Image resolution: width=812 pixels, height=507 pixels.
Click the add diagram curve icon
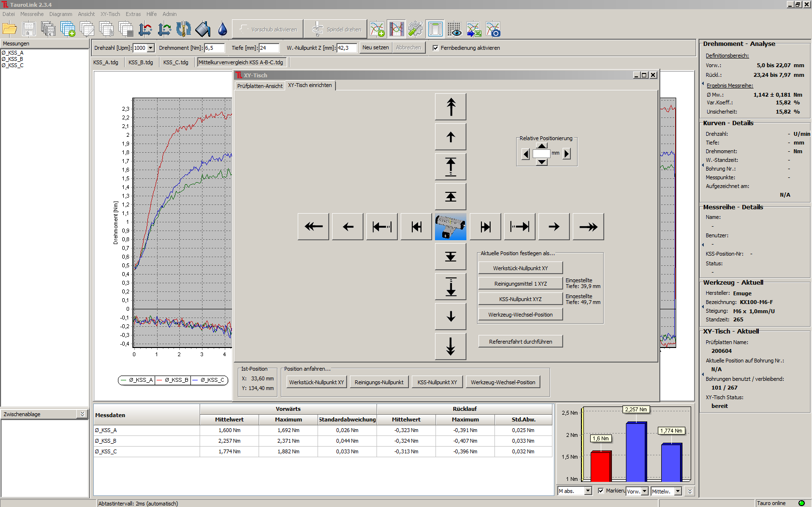click(377, 29)
